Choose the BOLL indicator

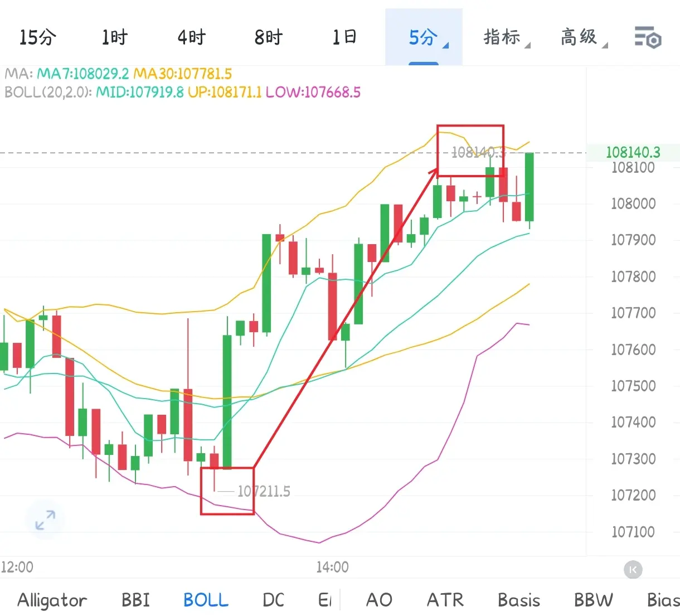pyautogui.click(x=206, y=600)
